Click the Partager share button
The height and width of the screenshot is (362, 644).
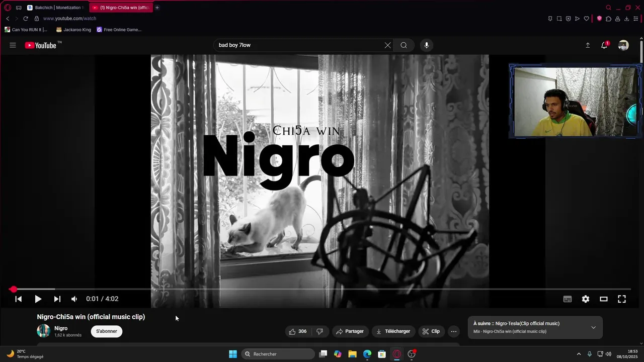[x=350, y=331]
